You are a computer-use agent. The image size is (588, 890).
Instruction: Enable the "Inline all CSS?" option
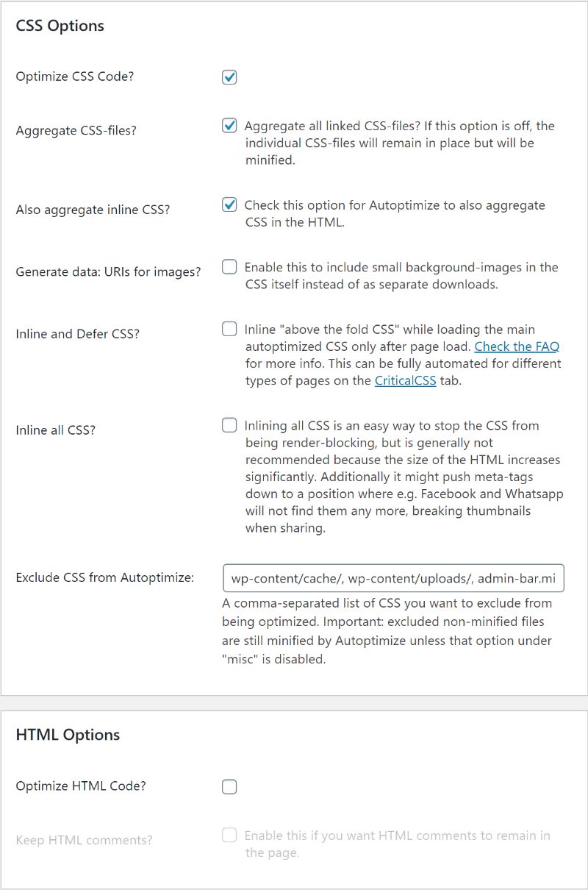click(229, 424)
